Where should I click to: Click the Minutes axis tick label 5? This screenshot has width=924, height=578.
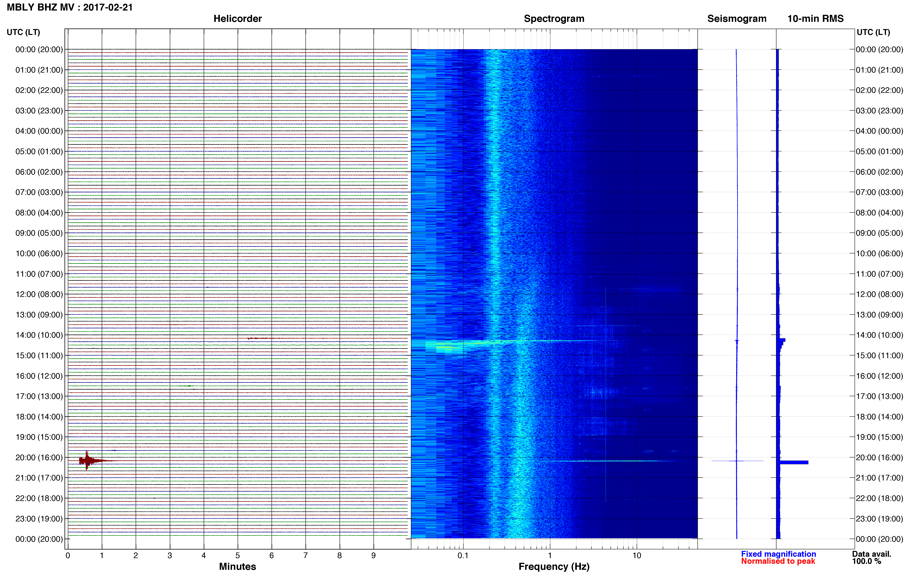pos(238,555)
